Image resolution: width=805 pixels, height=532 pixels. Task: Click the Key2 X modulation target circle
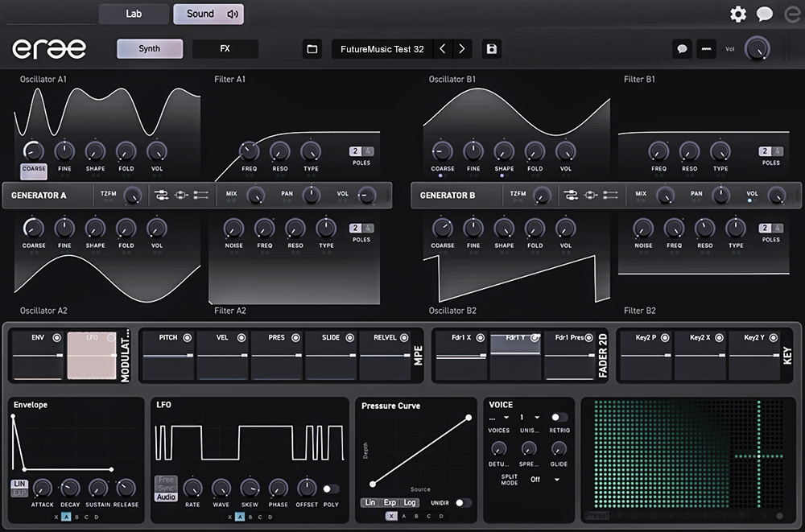(x=719, y=337)
